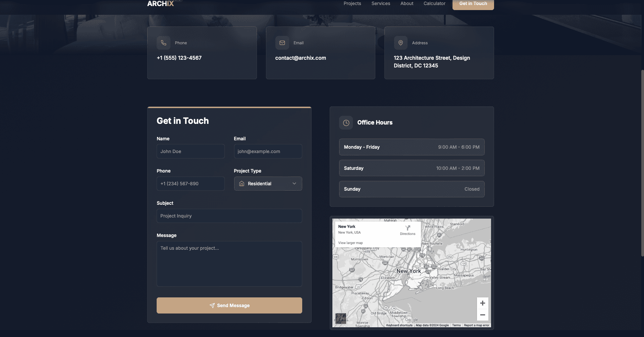Screen dimensions: 644x337
Task: Click the email envelope icon
Action: click(x=282, y=43)
